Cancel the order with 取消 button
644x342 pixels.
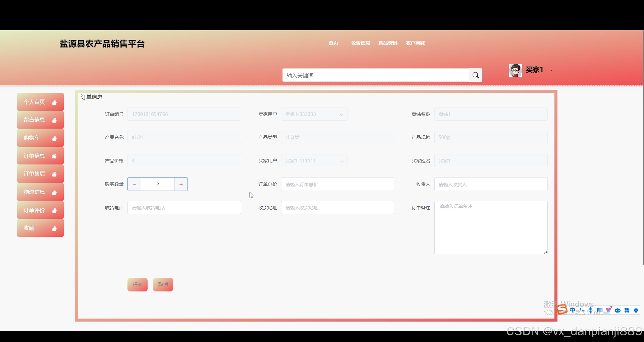(x=163, y=285)
